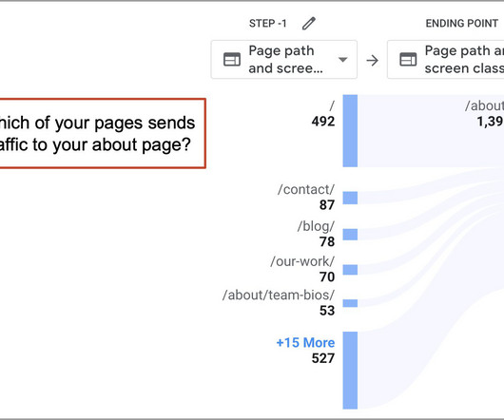504x420 pixels.
Task: Select the /blog/ node label
Action: click(x=316, y=226)
